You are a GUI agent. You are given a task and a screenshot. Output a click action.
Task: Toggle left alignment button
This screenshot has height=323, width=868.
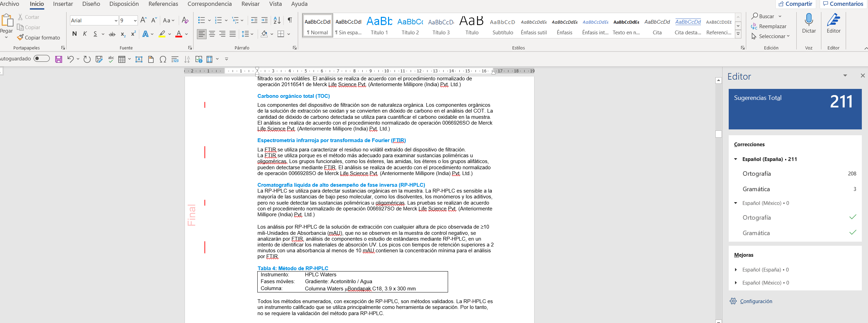(x=202, y=34)
